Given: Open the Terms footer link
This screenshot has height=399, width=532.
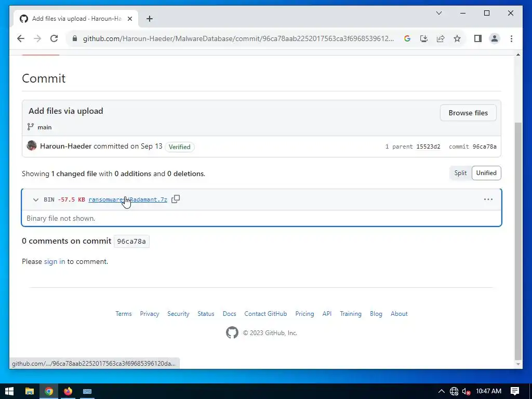Looking at the screenshot, I should pos(124,314).
